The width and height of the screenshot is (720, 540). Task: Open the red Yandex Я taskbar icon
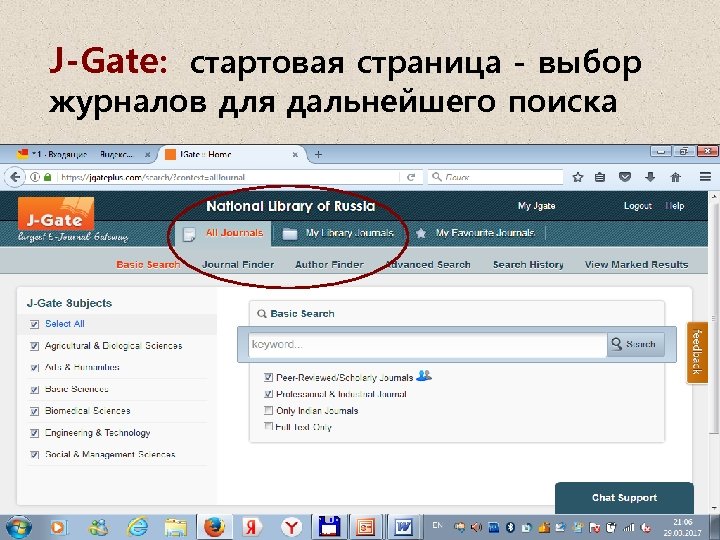[x=252, y=527]
